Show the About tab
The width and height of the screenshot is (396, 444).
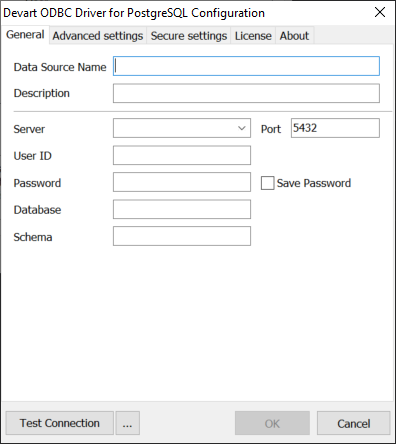coord(294,36)
